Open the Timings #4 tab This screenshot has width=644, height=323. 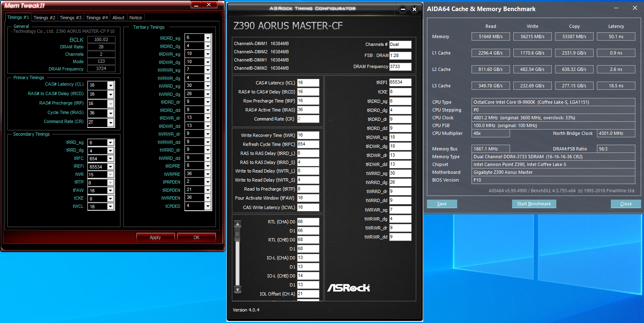pyautogui.click(x=97, y=18)
